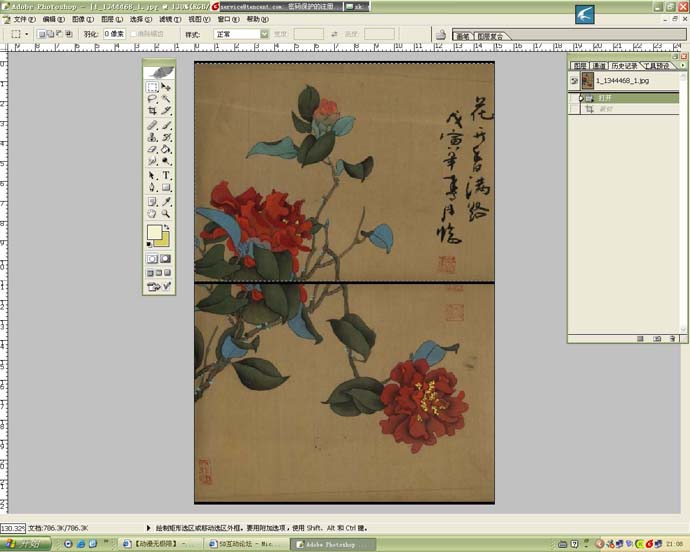Open the 图层复合 (Layer Comps) tab
The image size is (690, 552).
pos(490,36)
